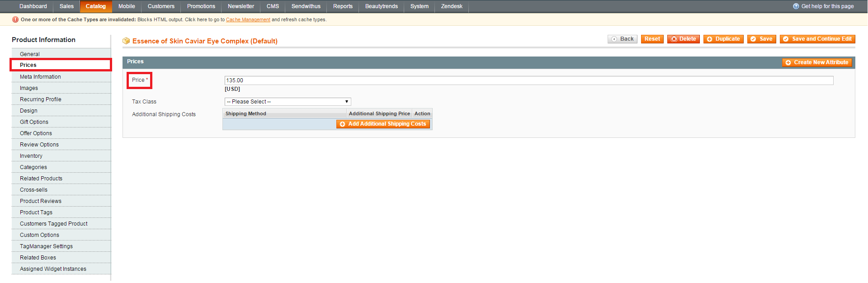Open the Customers menu
868x283 pixels.
tap(161, 6)
